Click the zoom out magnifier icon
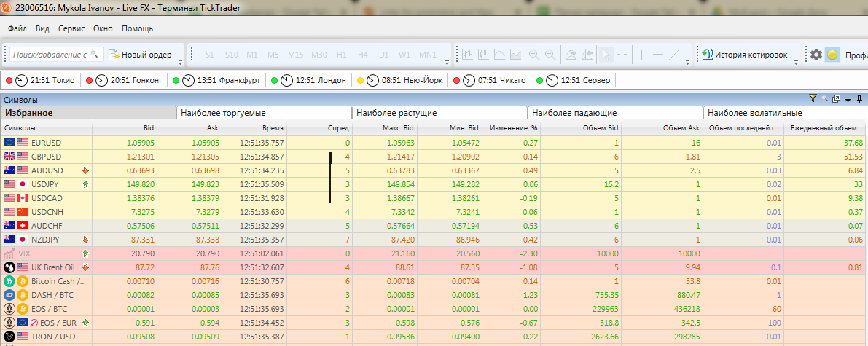Screen dimensions: 868x346 pos(550,55)
